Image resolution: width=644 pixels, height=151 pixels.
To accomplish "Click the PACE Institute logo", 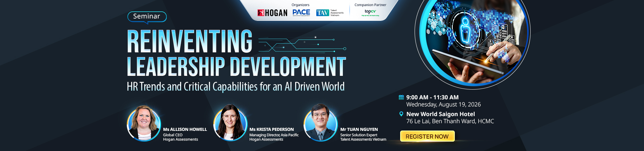I will 301,13.
